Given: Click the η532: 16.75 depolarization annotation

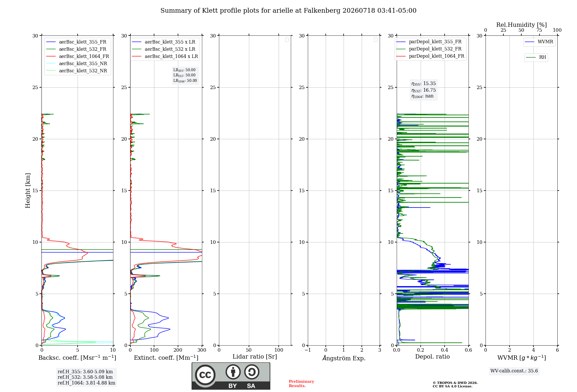Looking at the screenshot, I should click(424, 90).
